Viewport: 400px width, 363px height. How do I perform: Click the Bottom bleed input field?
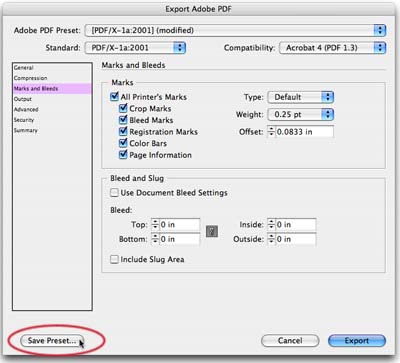[179, 239]
